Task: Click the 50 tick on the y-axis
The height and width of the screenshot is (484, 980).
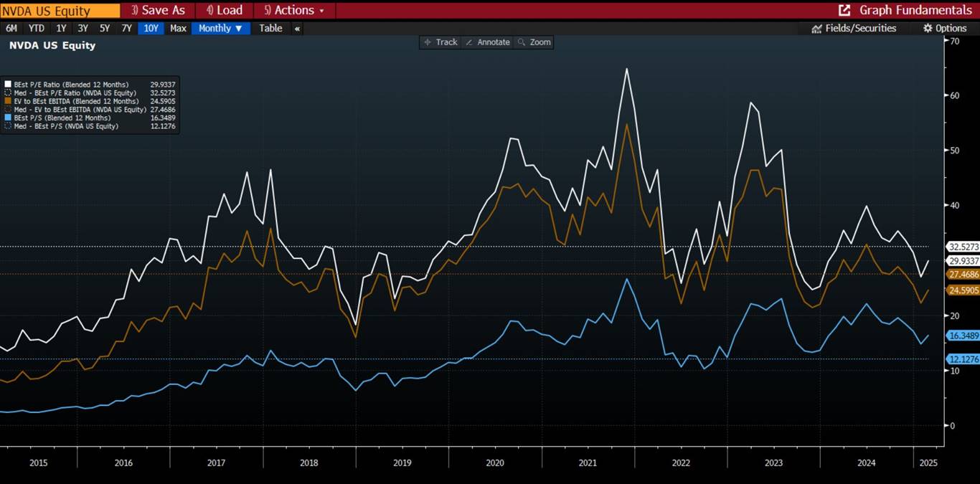Action: [x=954, y=151]
